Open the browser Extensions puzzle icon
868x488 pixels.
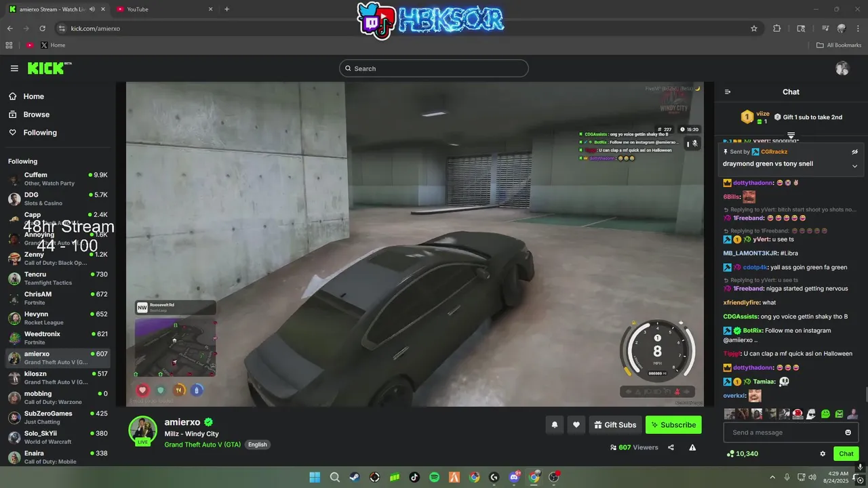777,28
